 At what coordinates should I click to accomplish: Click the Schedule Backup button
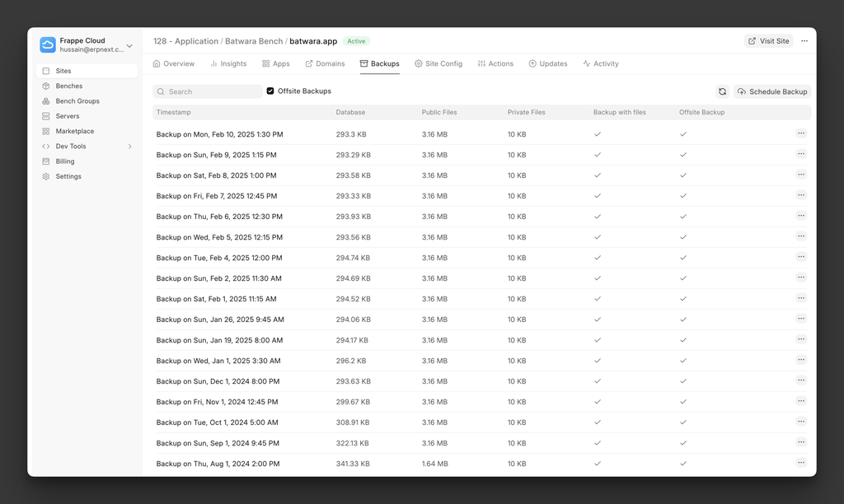772,91
